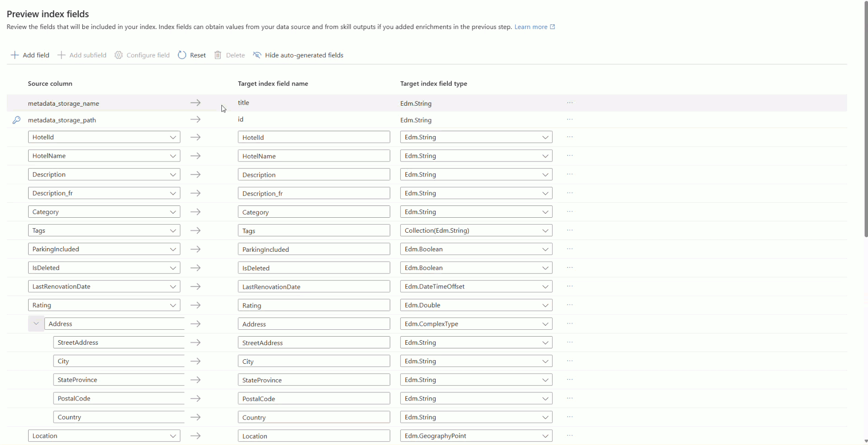The width and height of the screenshot is (868, 445).
Task: Click the Add field icon
Action: click(15, 55)
